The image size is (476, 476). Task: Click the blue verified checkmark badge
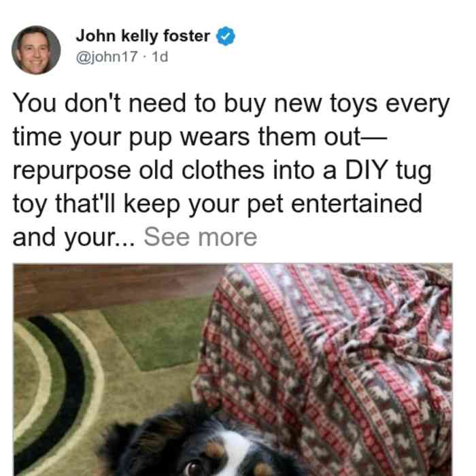(x=226, y=36)
